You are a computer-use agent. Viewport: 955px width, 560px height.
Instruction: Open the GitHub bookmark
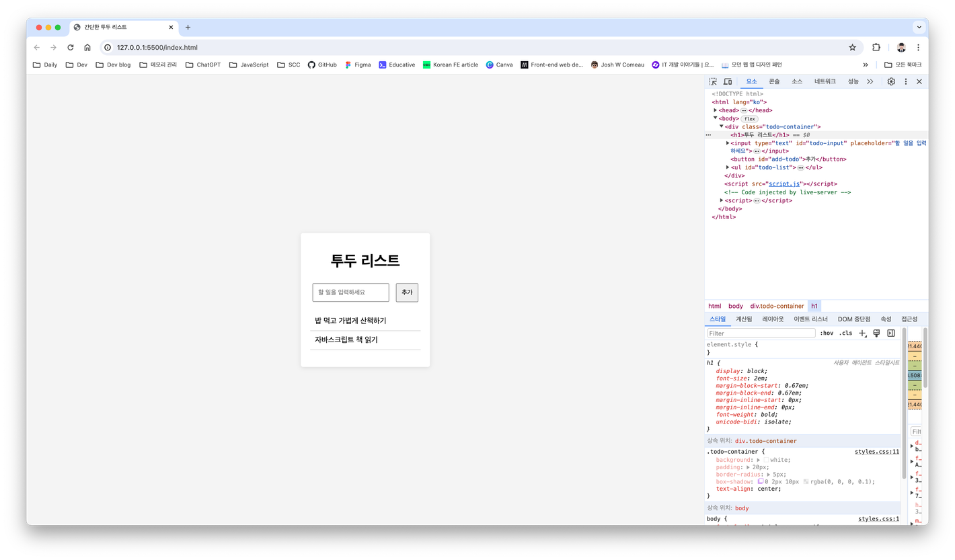coord(323,65)
